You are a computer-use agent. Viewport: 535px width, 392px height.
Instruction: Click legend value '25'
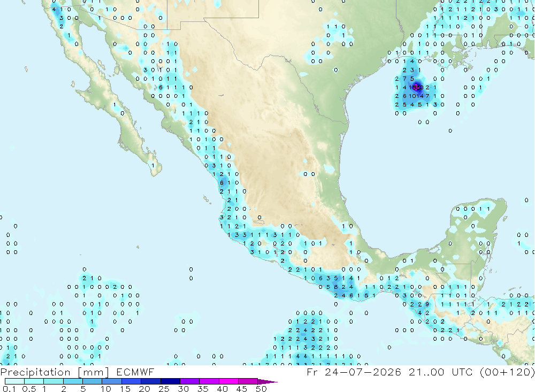[164, 389]
